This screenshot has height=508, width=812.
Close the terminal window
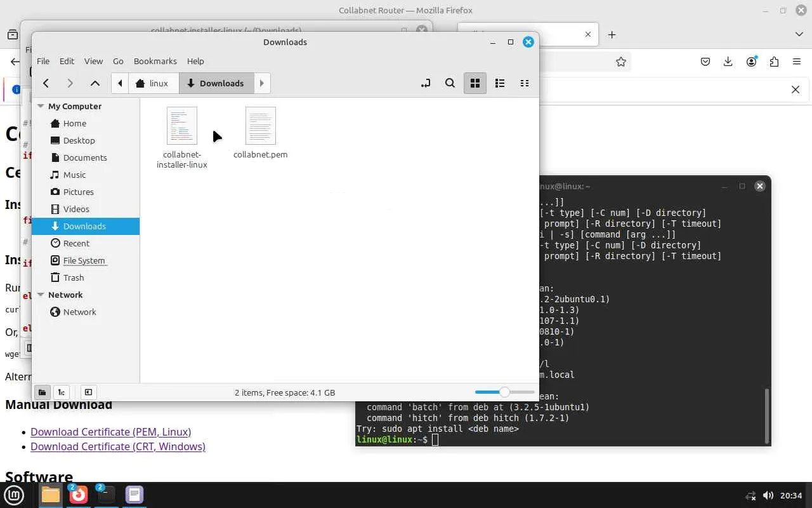pos(760,186)
